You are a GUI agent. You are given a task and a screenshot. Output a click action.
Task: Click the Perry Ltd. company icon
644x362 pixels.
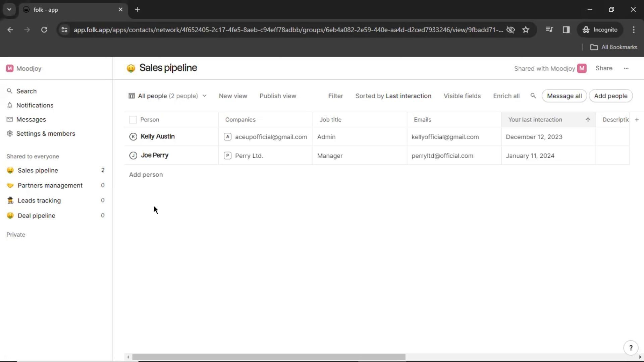click(227, 156)
